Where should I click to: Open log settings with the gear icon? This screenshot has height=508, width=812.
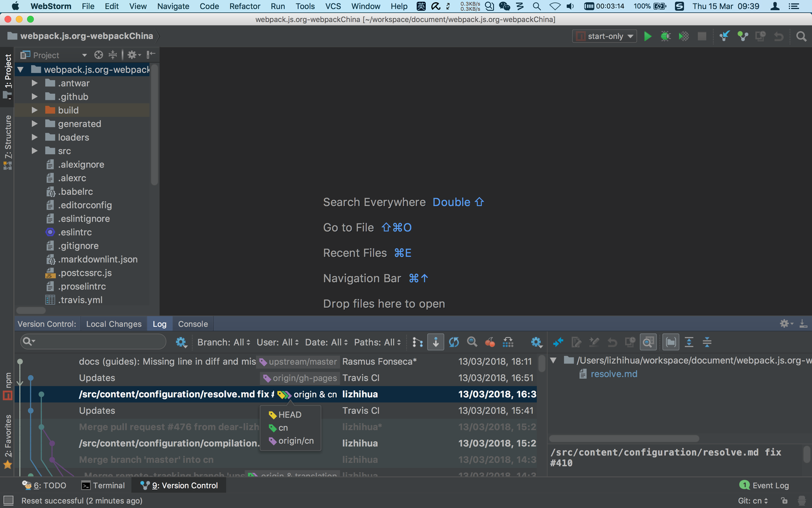(536, 341)
